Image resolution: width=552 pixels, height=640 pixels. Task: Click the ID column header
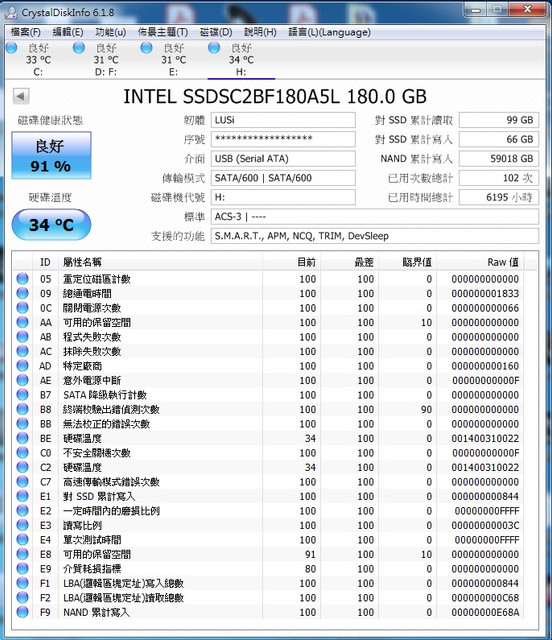click(x=45, y=262)
